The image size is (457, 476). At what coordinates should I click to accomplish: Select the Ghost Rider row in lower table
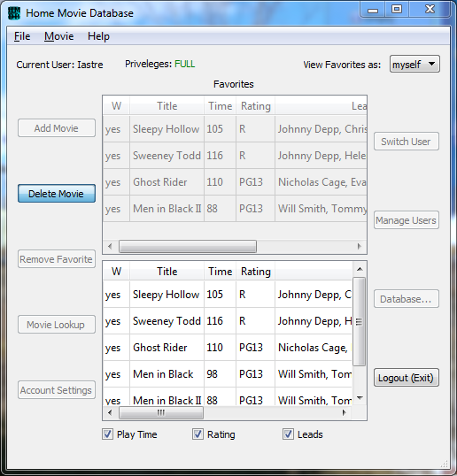(x=228, y=348)
